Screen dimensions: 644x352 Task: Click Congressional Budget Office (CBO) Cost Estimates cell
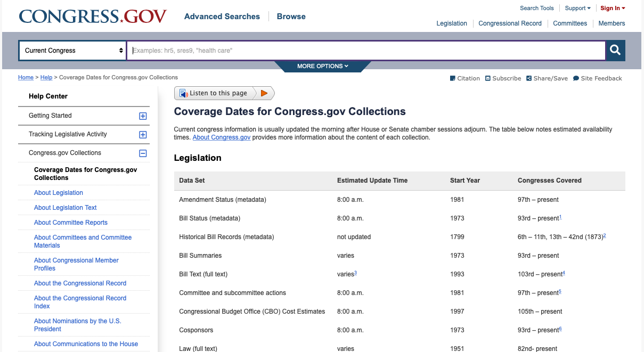252,312
